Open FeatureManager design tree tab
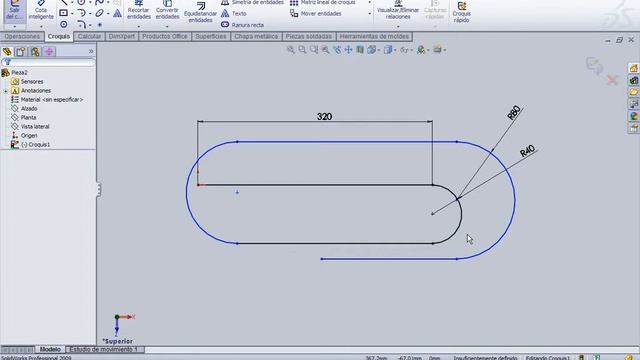640x360 pixels. [7, 51]
